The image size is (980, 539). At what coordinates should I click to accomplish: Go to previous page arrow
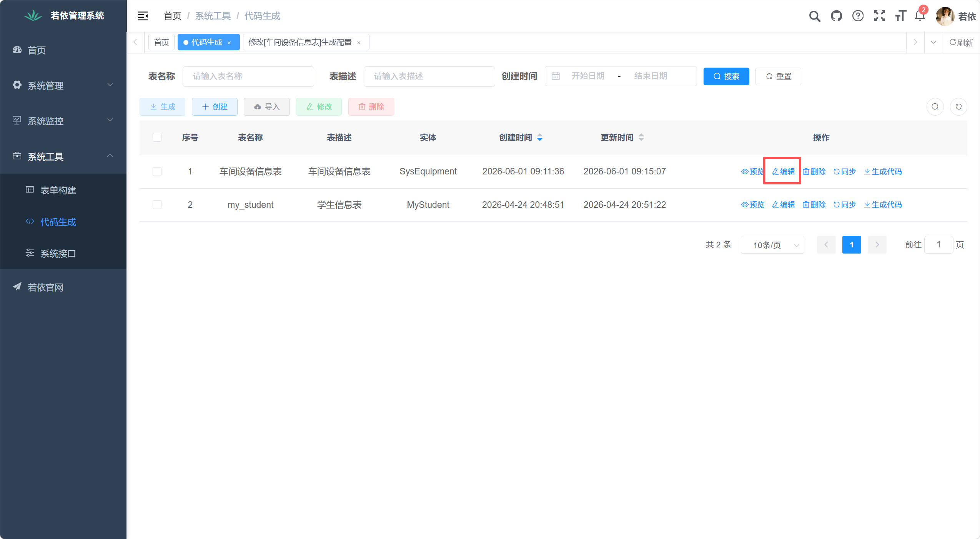tap(826, 245)
